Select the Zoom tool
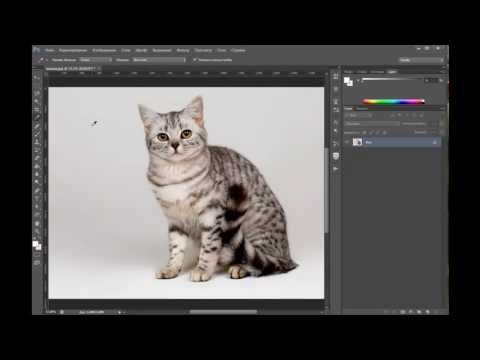Screen dimensions: 480x360 (x=37, y=231)
